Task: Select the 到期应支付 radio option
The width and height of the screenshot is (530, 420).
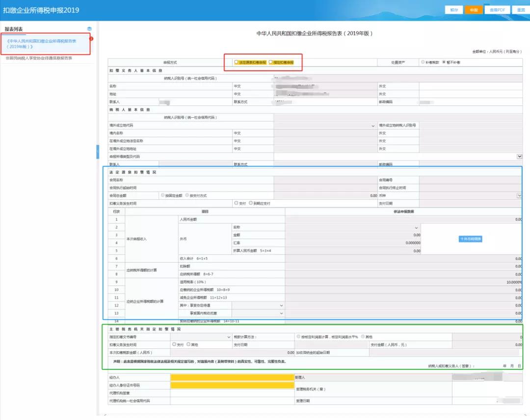Action: 251,203
